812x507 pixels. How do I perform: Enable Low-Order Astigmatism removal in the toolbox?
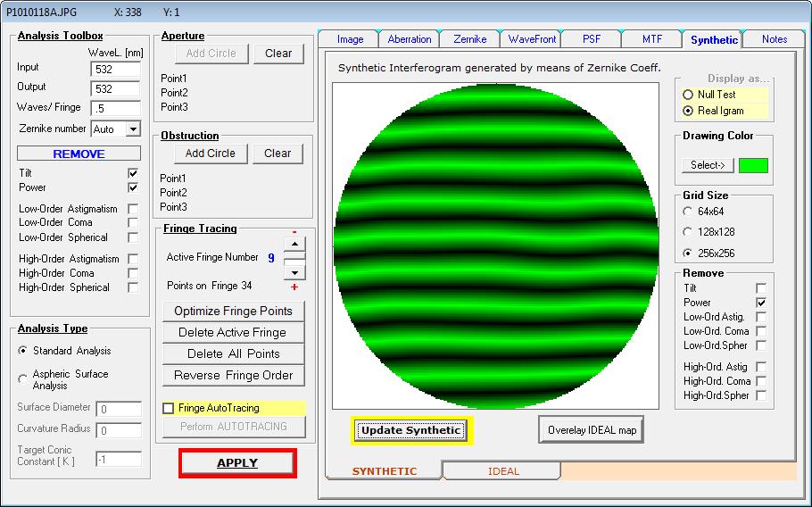pyautogui.click(x=133, y=209)
